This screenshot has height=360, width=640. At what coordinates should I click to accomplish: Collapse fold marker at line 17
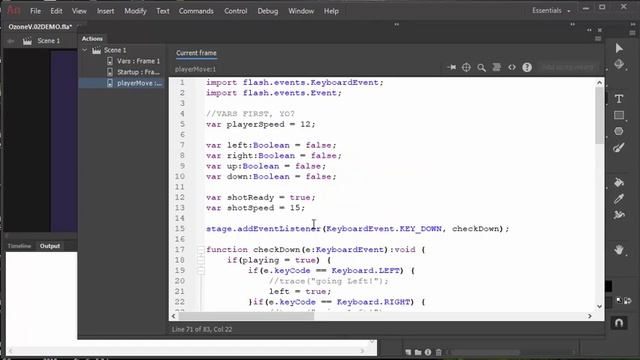click(200, 250)
